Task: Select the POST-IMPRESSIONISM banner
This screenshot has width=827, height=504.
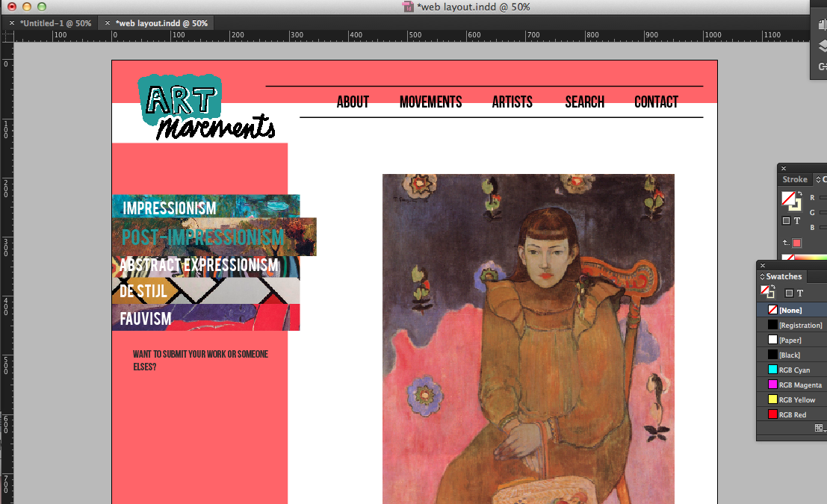Action: 214,237
